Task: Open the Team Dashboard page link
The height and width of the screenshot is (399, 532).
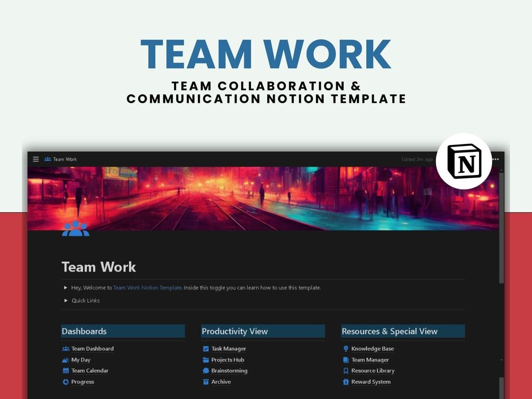Action: point(92,348)
